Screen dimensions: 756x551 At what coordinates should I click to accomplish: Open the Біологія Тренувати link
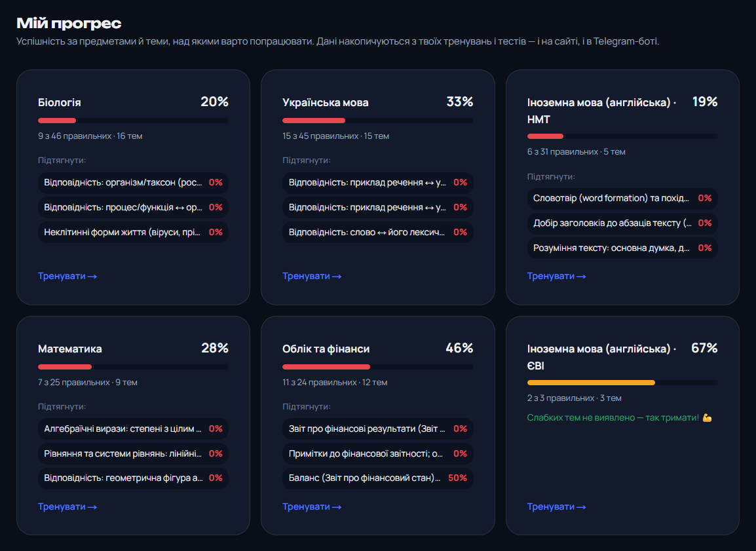[x=67, y=276]
